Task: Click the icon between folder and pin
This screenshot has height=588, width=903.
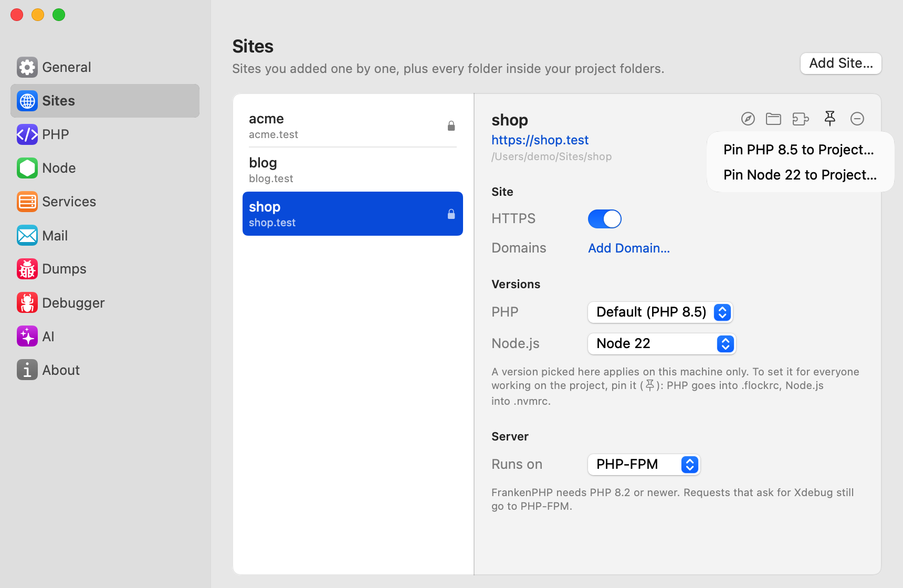Action: point(801,119)
